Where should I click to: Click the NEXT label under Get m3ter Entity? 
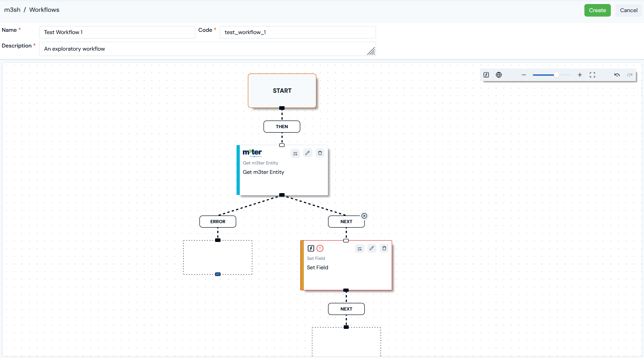(x=346, y=221)
